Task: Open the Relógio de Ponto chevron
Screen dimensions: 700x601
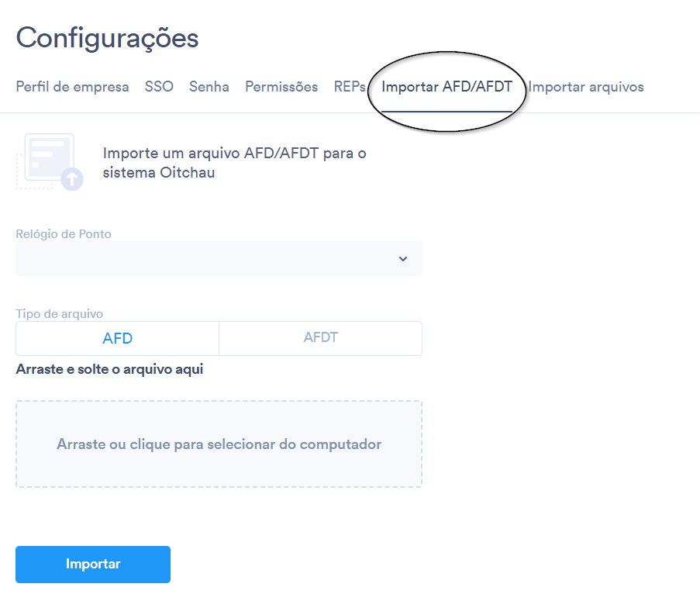Action: 402,259
